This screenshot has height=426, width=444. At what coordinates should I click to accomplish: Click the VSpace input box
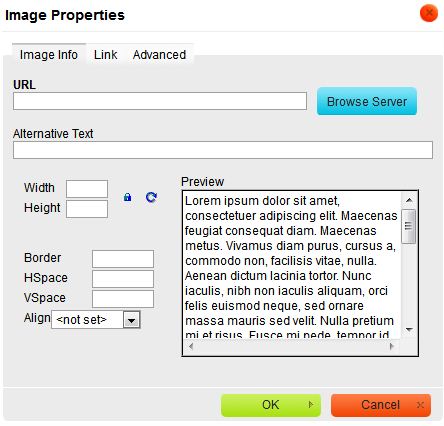123,299
